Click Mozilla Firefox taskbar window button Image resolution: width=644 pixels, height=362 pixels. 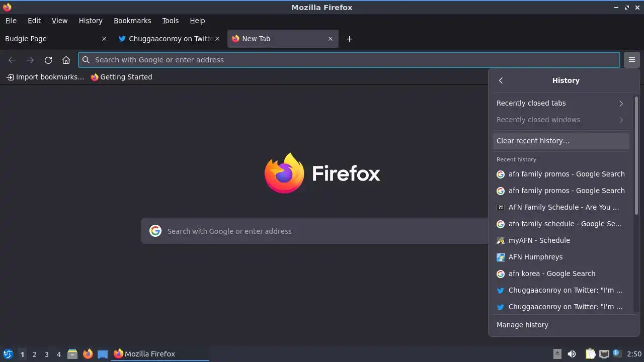pyautogui.click(x=160, y=354)
